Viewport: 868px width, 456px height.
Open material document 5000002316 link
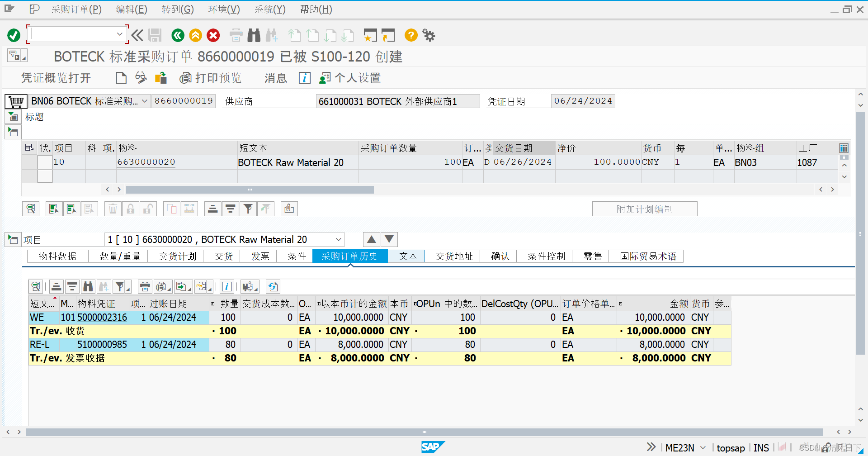tap(102, 318)
